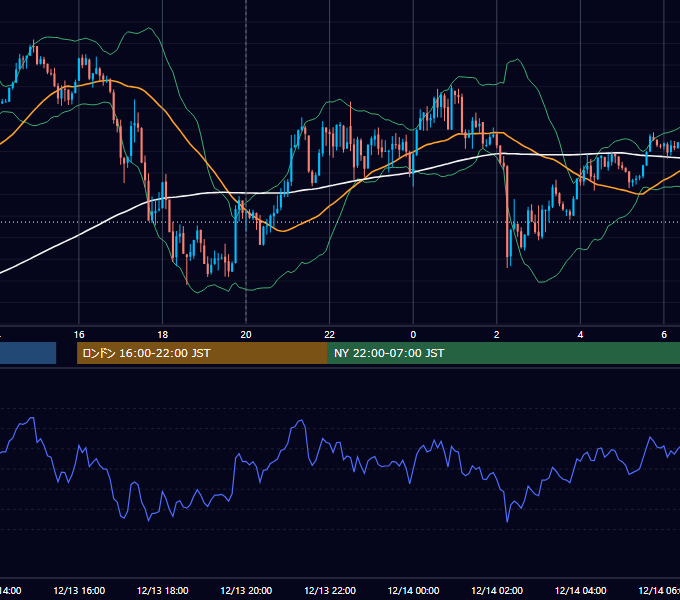Screen dimensions: 680x600
Task: Click the London 16:00-22:00 JST session band
Action: pyautogui.click(x=202, y=353)
